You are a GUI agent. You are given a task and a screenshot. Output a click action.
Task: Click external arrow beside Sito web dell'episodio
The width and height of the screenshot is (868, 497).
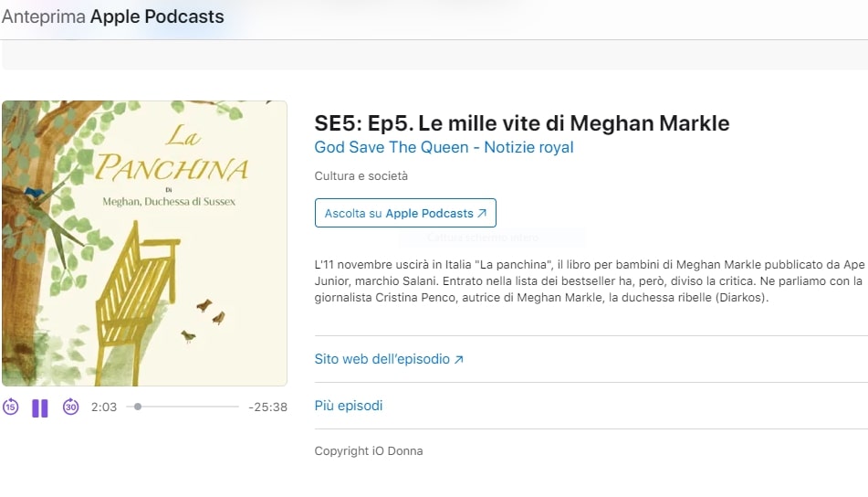(x=459, y=360)
